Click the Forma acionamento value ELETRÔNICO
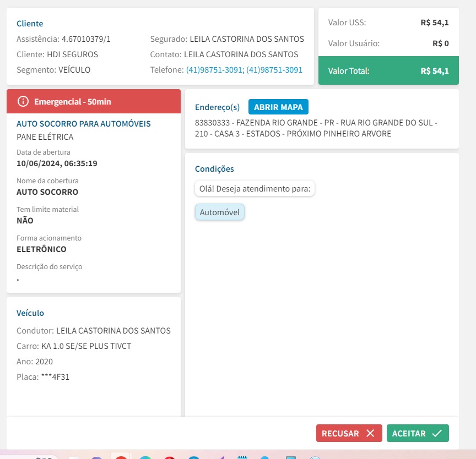The image size is (476, 459). tap(41, 249)
